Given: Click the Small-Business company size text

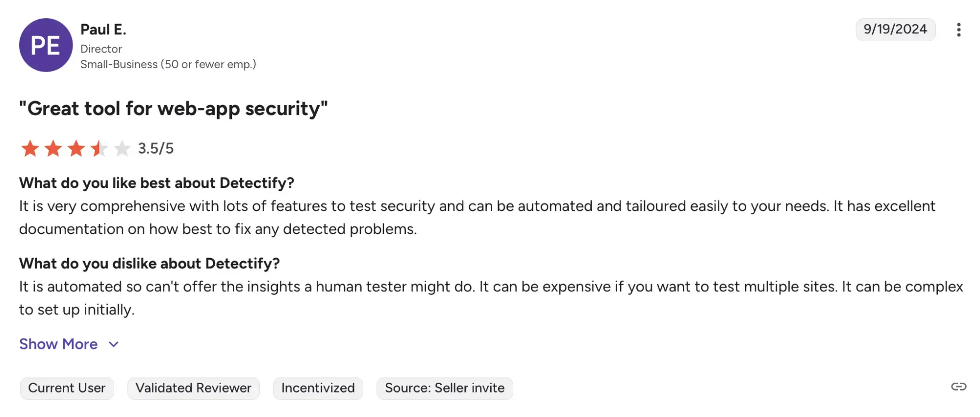Looking at the screenshot, I should tap(168, 64).
